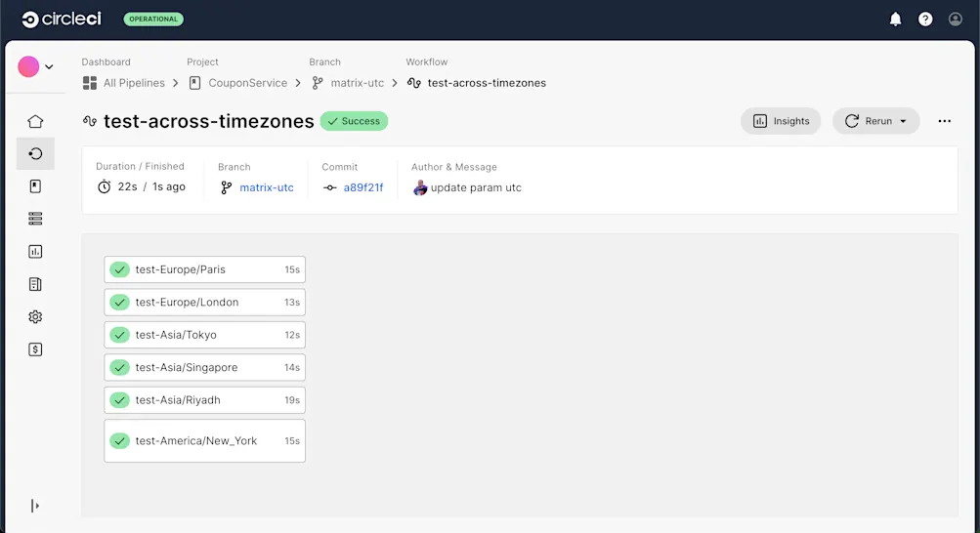Screen dimensions: 980x533
Task: Open Projects icon in the sidebar
Action: pos(35,186)
